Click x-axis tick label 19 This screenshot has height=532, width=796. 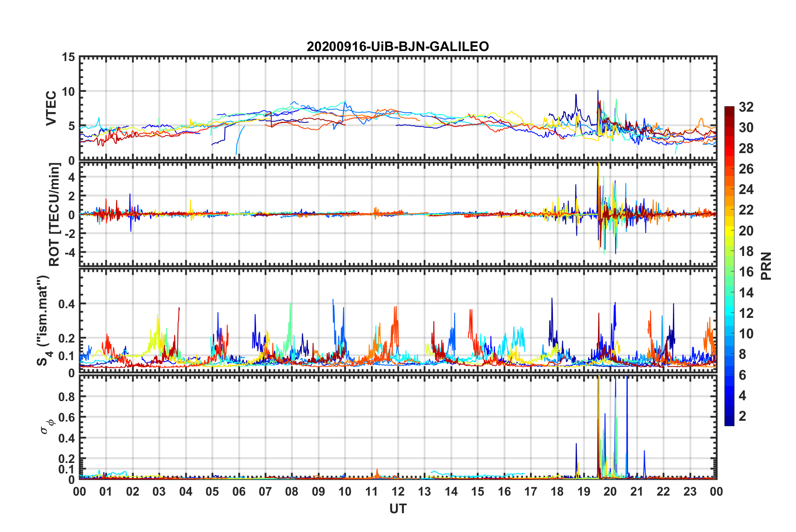pos(584,491)
